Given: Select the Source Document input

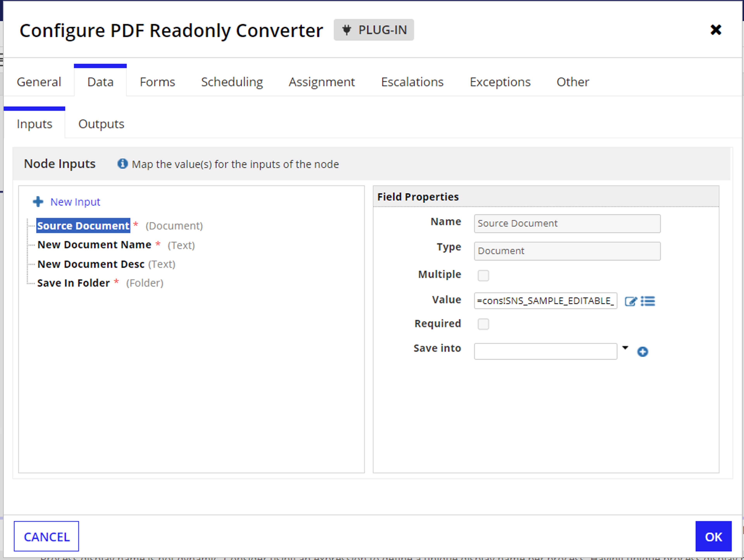Looking at the screenshot, I should click(83, 226).
